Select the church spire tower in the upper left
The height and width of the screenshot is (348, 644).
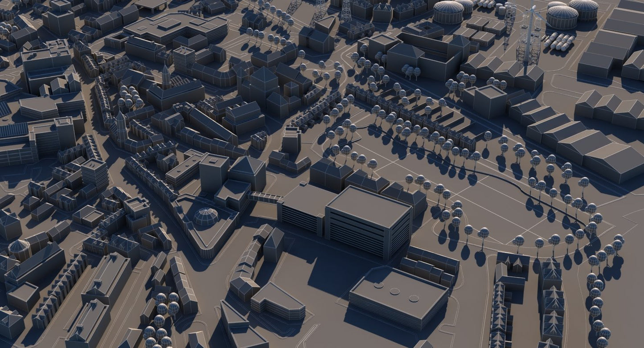point(166,77)
